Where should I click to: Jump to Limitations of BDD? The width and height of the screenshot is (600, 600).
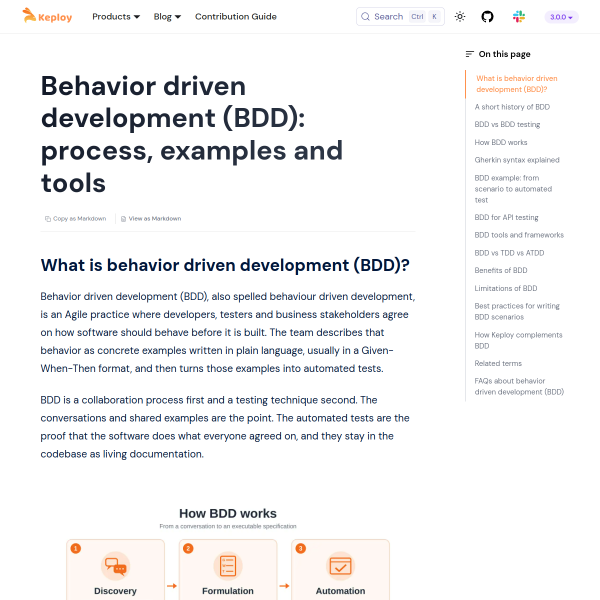505,288
